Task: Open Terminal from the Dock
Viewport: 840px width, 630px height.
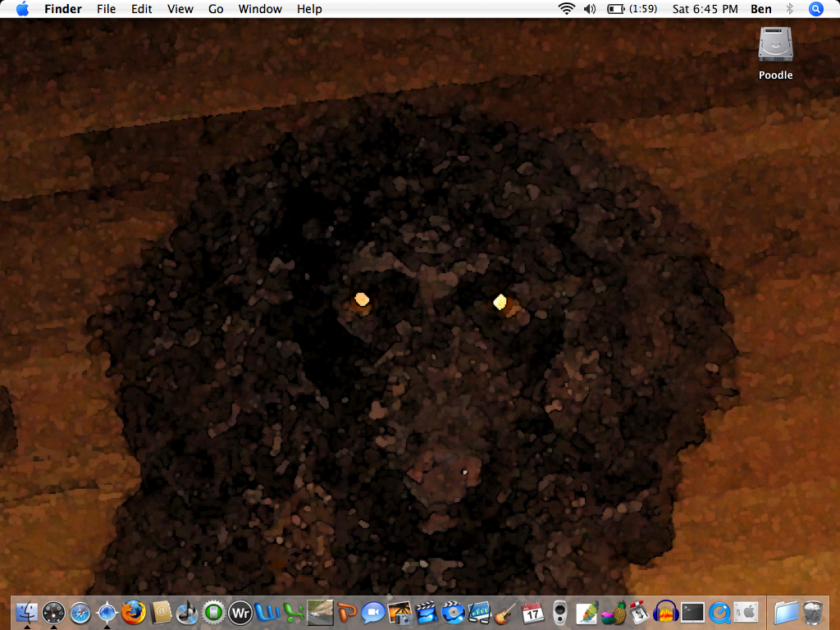Action: click(x=692, y=612)
